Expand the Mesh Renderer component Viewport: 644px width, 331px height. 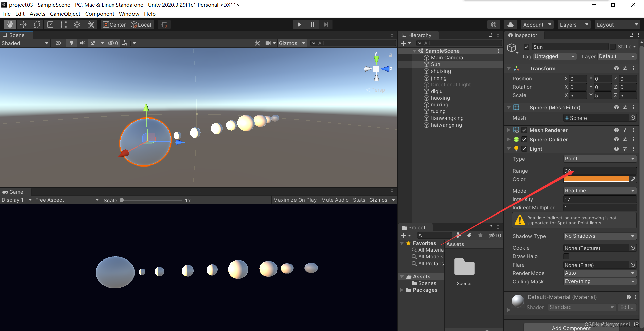509,130
